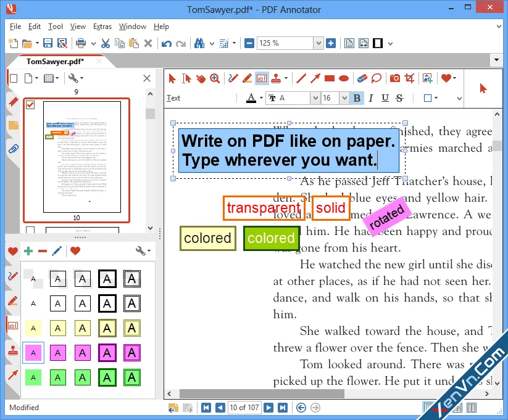Remove a toolbox item with the red minus
The image size is (508, 420).
point(43,251)
